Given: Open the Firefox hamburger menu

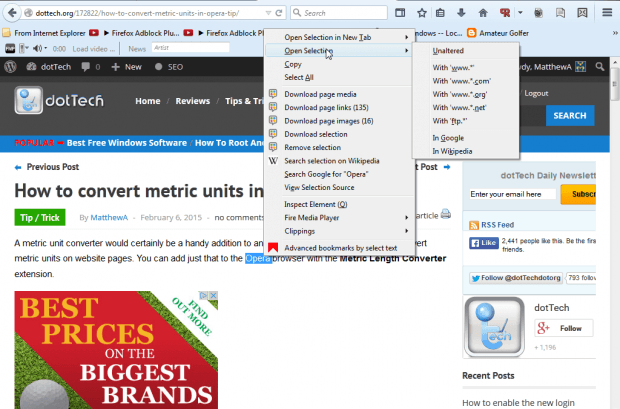Looking at the screenshot, I should 607,13.
